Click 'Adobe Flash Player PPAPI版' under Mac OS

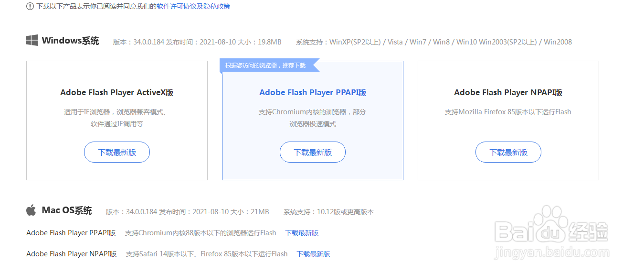[71, 233]
